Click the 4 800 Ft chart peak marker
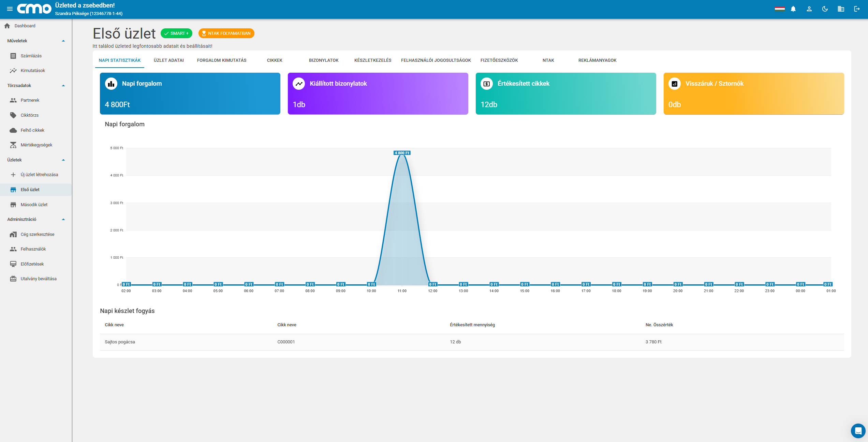 click(402, 153)
